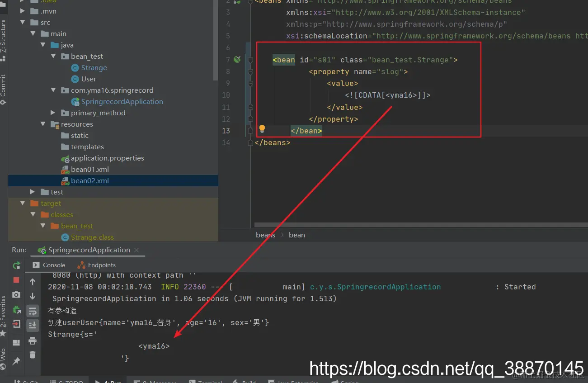
Task: Fold the bean element on line 7
Action: pos(250,60)
